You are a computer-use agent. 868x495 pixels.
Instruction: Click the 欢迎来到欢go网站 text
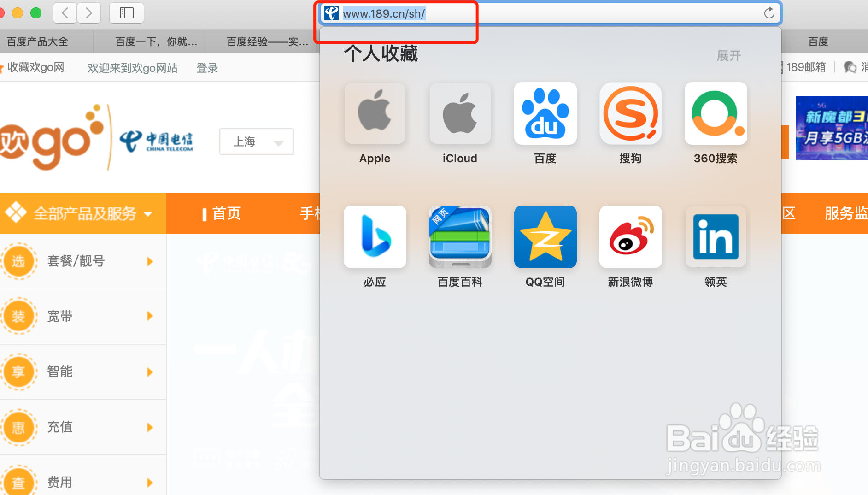tap(132, 68)
